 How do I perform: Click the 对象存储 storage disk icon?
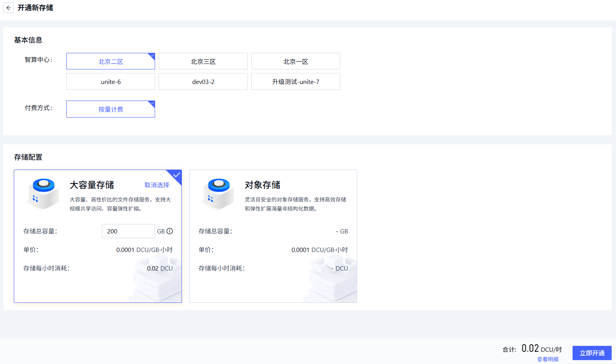click(219, 193)
